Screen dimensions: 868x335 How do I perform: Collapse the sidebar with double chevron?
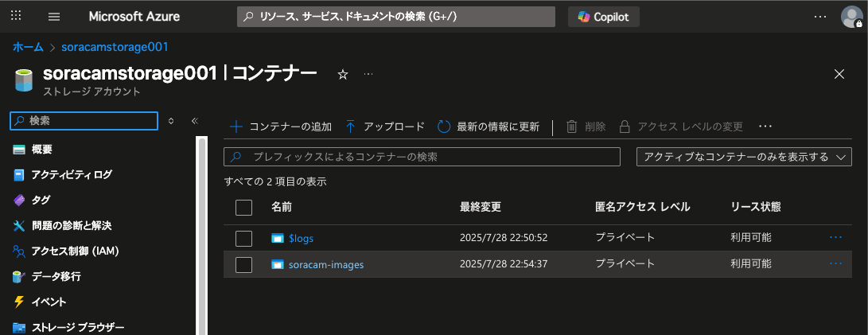194,121
